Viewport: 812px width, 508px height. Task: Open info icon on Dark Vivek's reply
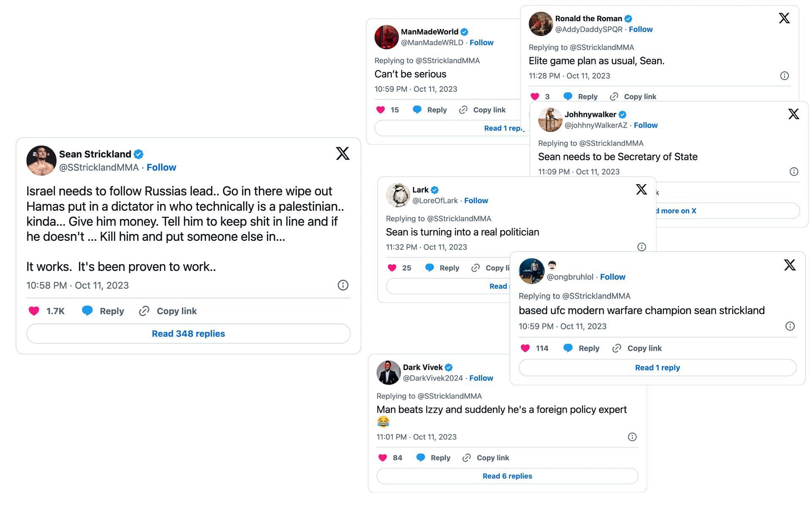tap(632, 437)
